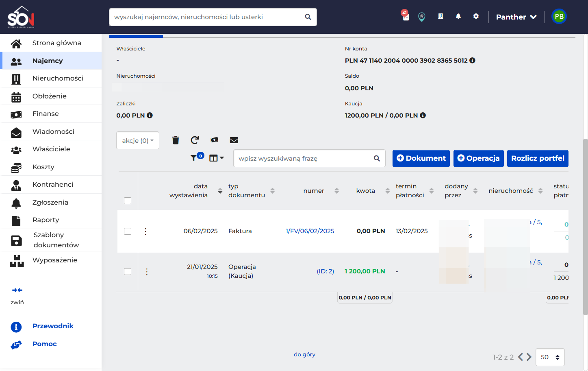
Task: Sort table by numer column
Action: (336, 191)
